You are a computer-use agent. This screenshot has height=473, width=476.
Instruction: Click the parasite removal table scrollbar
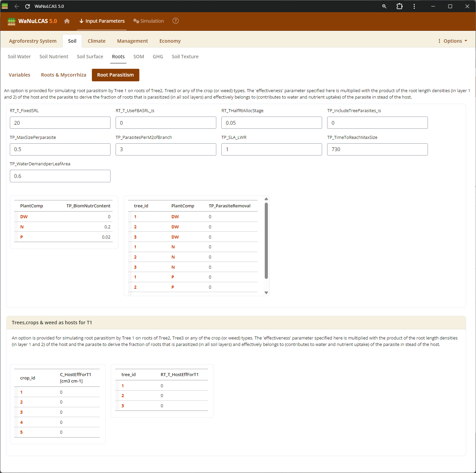click(266, 241)
